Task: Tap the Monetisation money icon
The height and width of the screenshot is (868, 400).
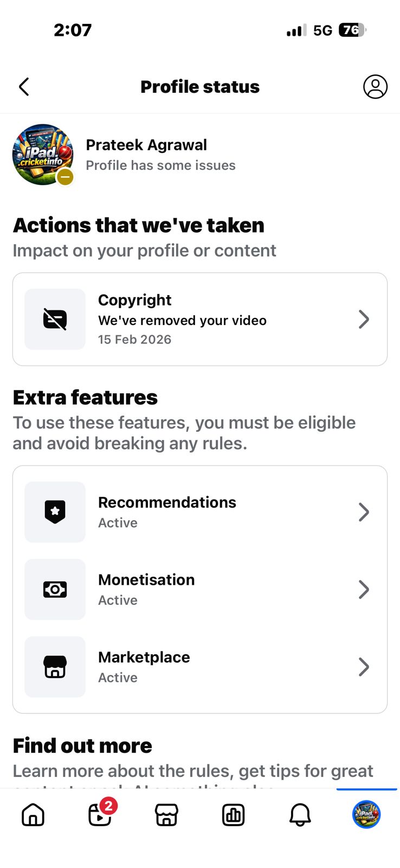Action: pyautogui.click(x=55, y=590)
